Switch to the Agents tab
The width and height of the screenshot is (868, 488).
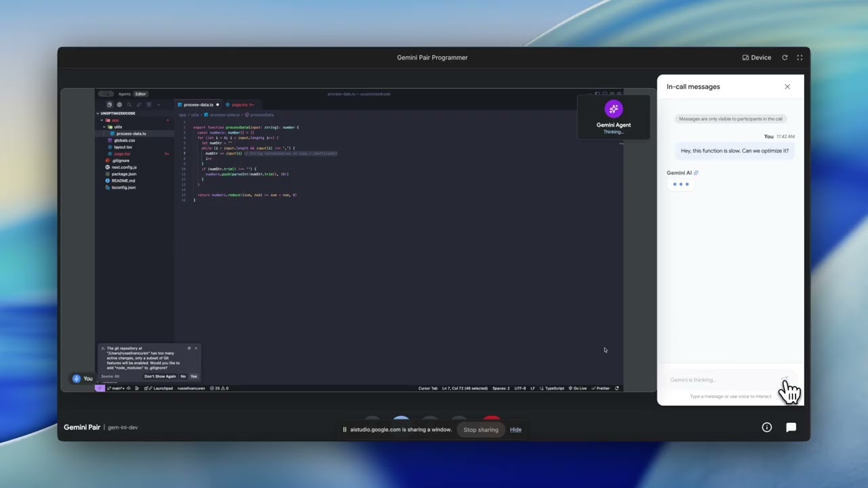coord(125,94)
